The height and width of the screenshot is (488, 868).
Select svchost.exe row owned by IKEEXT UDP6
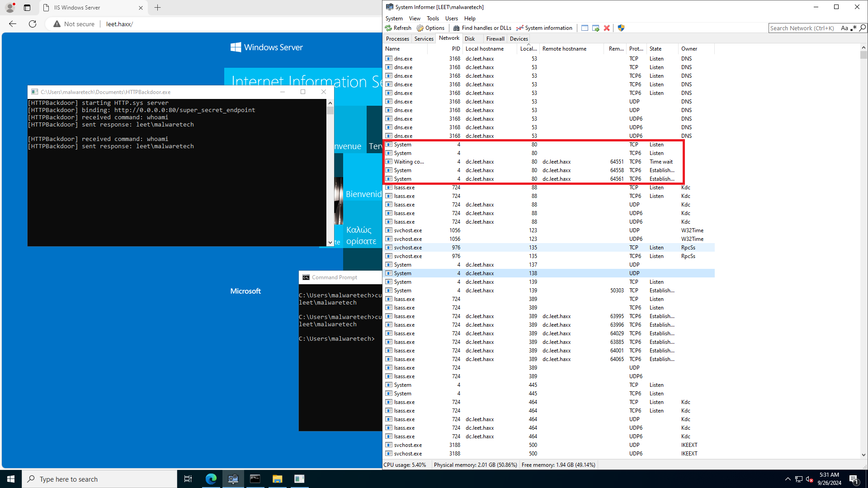[x=549, y=454]
